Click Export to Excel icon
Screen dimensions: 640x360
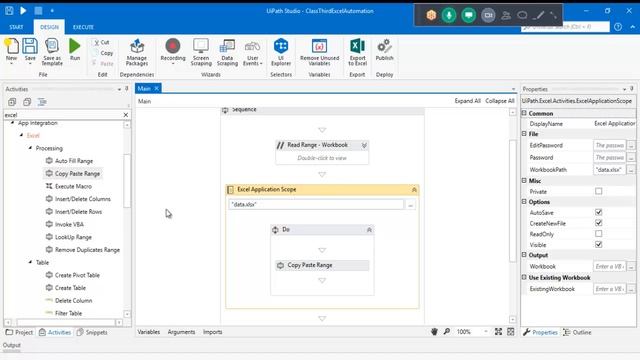point(357,46)
